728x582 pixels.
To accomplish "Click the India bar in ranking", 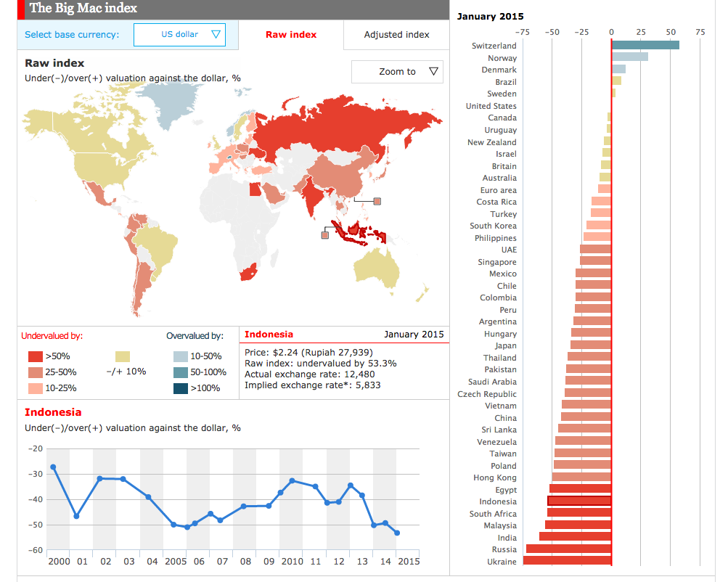I will [x=575, y=537].
